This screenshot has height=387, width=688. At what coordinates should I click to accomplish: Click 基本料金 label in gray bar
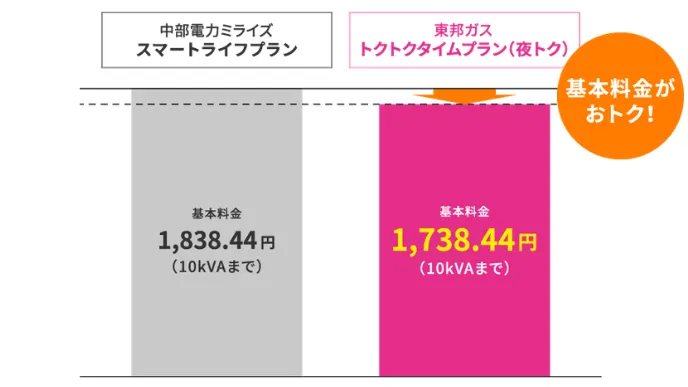click(x=217, y=214)
